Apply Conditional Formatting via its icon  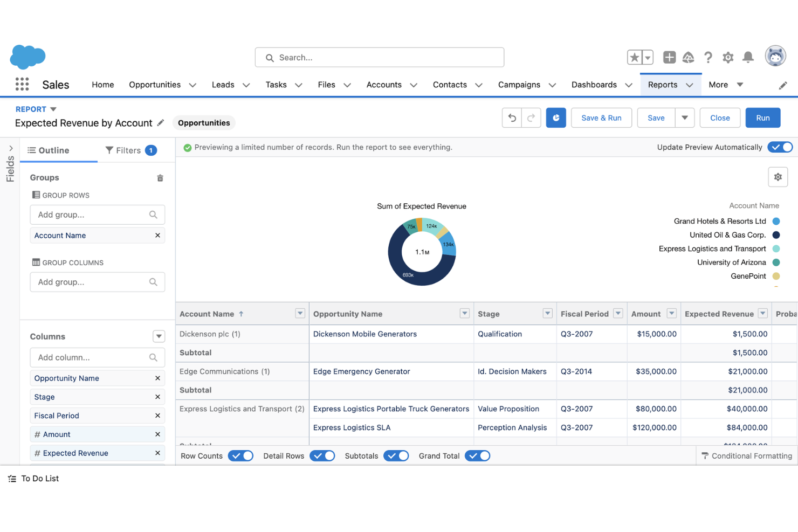pos(705,455)
